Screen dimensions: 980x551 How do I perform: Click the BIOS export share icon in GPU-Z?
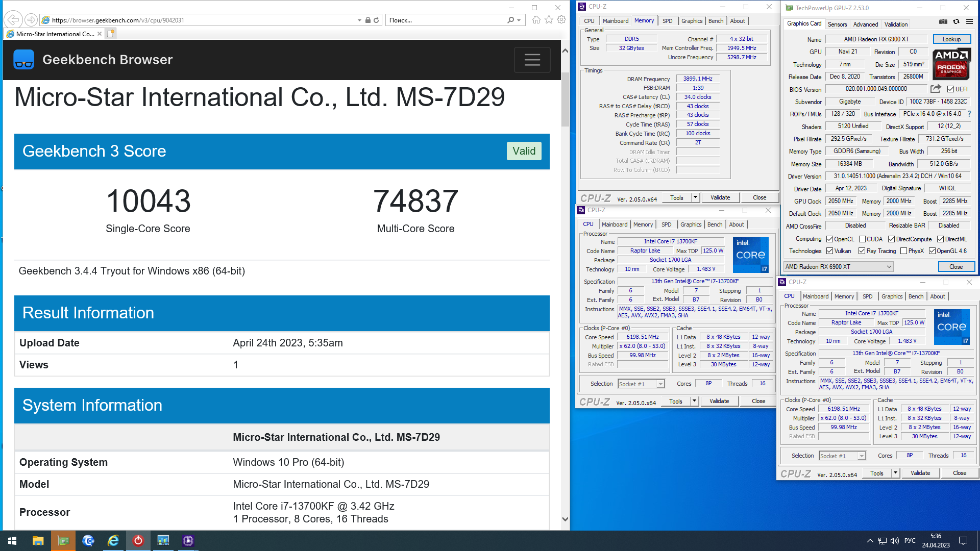click(x=936, y=89)
